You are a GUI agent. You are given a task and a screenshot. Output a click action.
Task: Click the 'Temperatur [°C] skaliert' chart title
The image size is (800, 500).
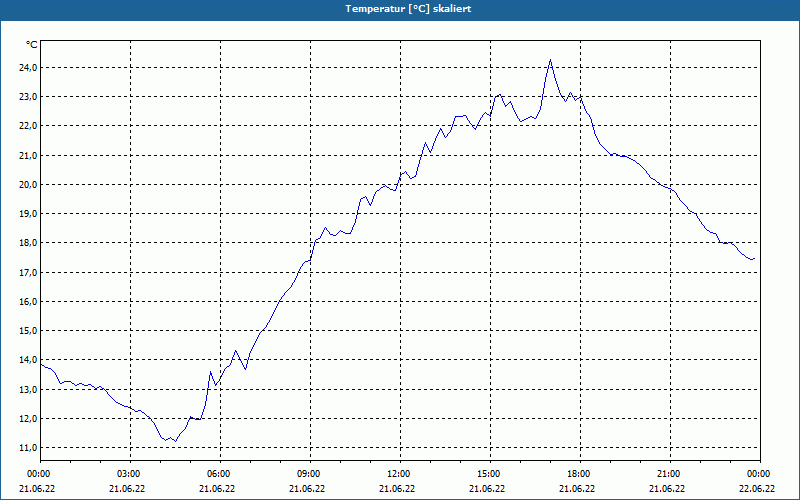(x=408, y=9)
